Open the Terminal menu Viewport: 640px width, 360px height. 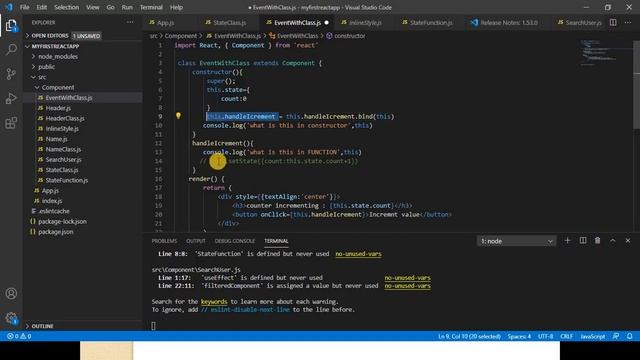click(x=151, y=7)
